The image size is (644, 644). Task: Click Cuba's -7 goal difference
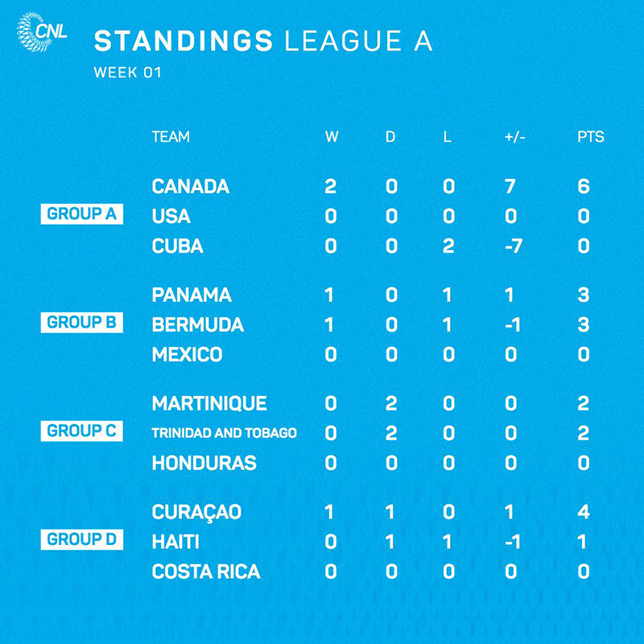(514, 246)
